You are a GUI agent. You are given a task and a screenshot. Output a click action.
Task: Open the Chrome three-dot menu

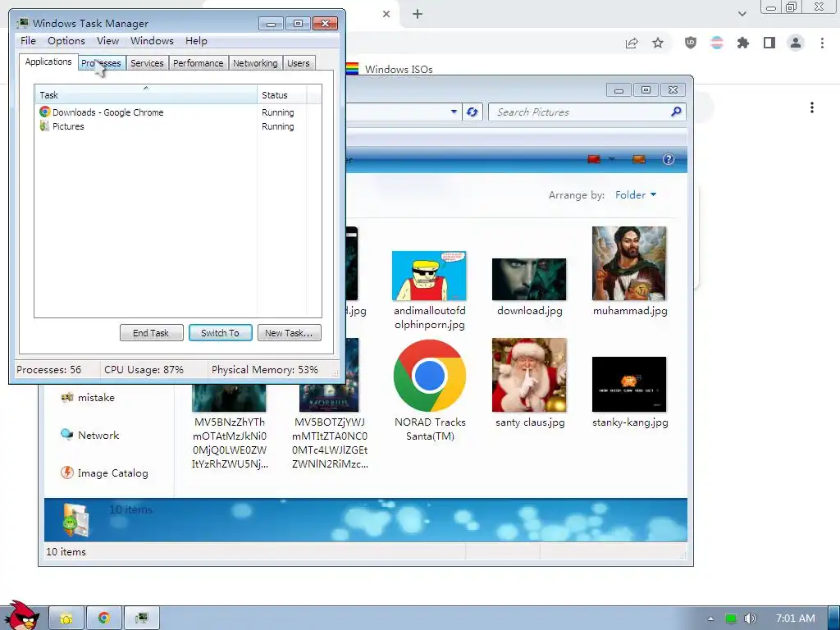pyautogui.click(x=822, y=43)
